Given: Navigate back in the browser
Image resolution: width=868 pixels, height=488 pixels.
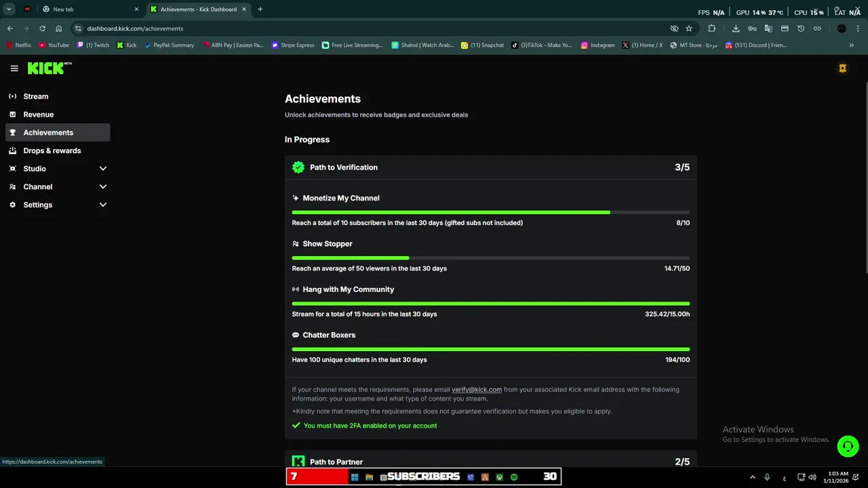Looking at the screenshot, I should tap(9, 28).
